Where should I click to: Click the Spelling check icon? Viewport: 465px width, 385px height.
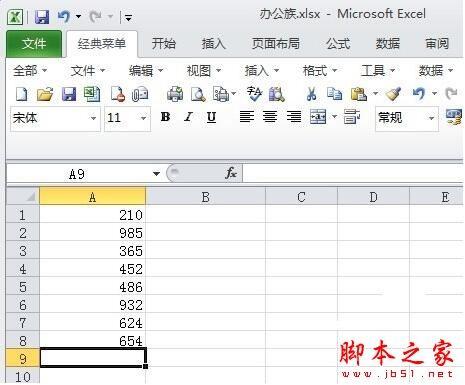pos(254,94)
